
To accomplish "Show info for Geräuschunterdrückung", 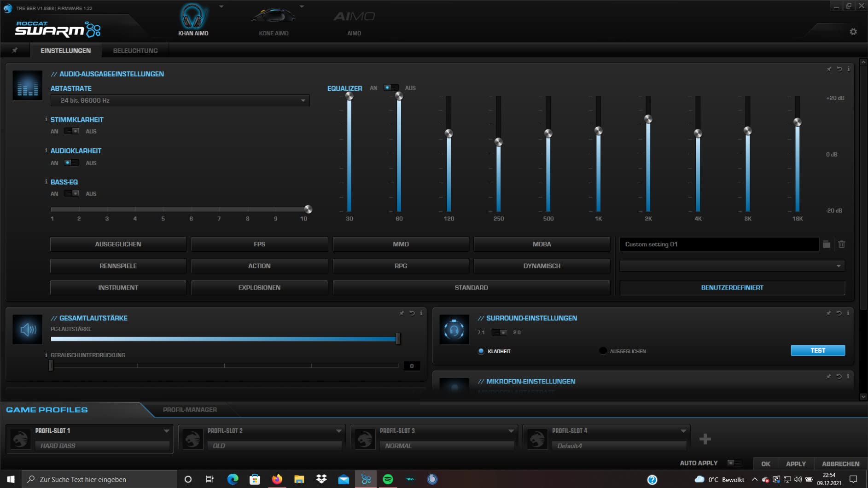I will 46,355.
